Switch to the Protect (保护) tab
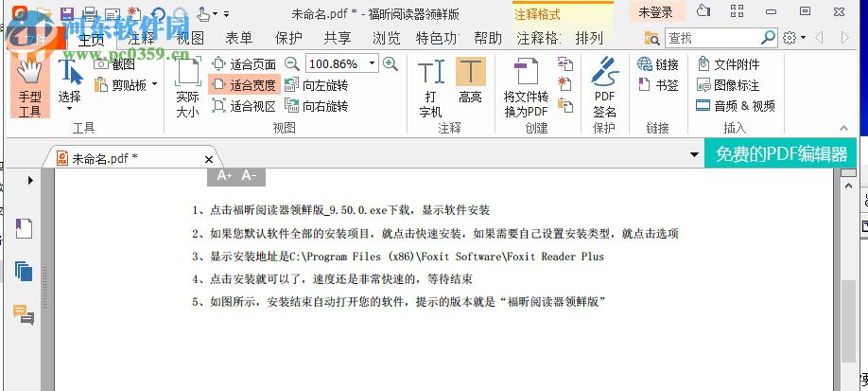 (x=288, y=38)
